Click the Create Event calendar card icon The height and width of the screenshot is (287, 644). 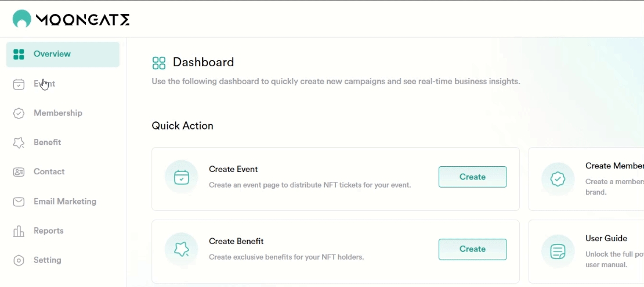182,177
